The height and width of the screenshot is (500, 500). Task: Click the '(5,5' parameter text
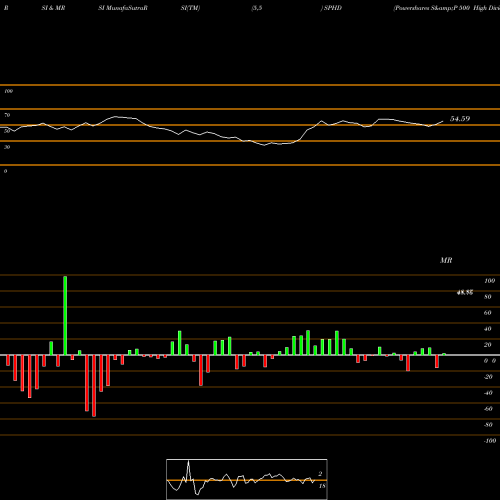point(257,8)
